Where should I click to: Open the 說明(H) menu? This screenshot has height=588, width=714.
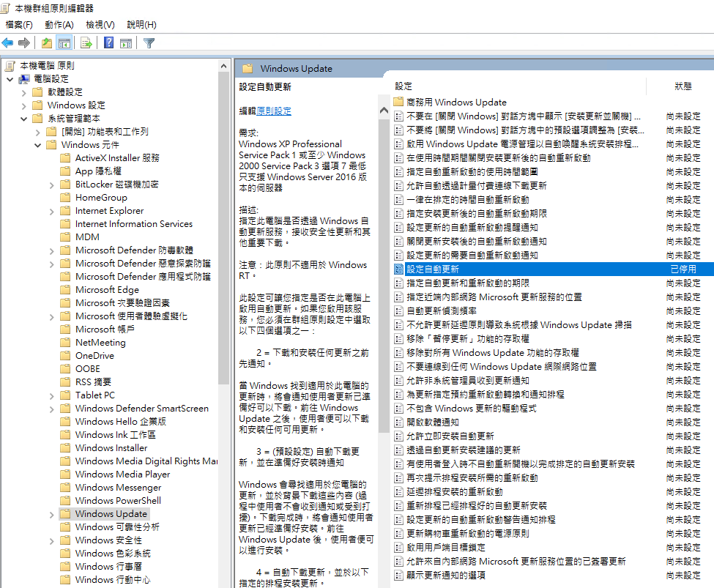click(141, 25)
